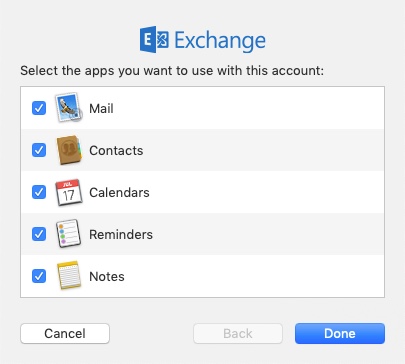Dismiss the dialog using Cancel
The width and height of the screenshot is (405, 364).
pos(65,333)
